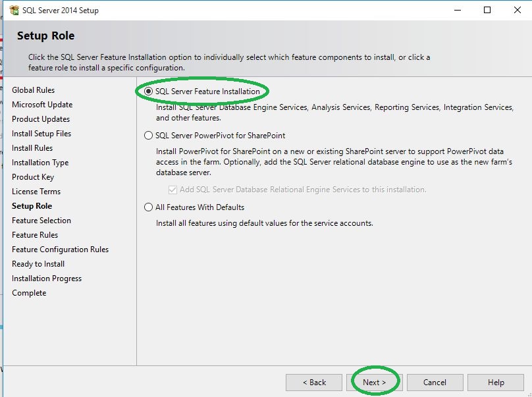The height and width of the screenshot is (397, 532).
Task: Select Installation Progress step in sidebar
Action: (47, 278)
